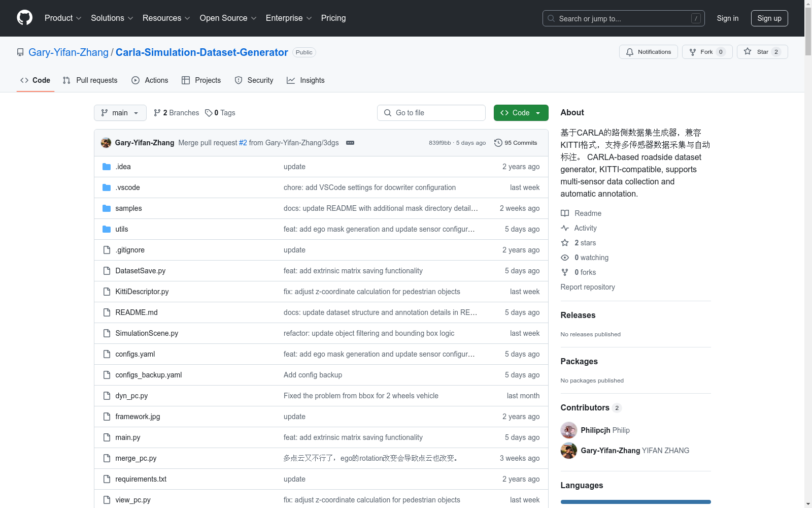Expand the Product menu
The width and height of the screenshot is (812, 508).
(63, 18)
